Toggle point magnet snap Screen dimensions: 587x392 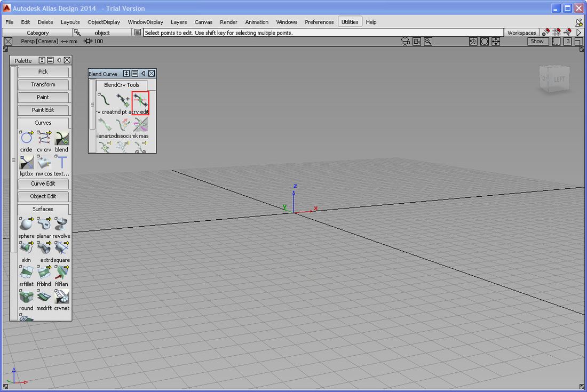click(546, 33)
